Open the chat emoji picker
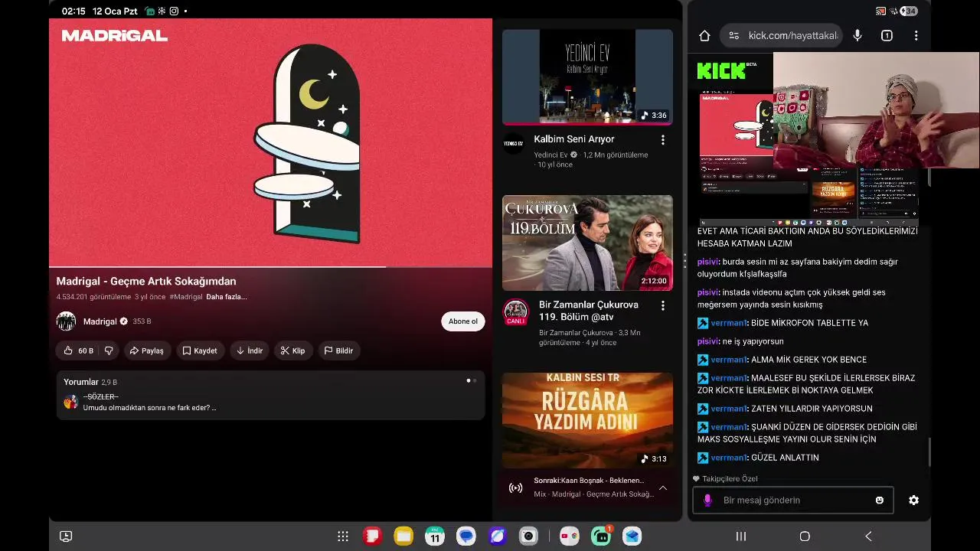Image resolution: width=980 pixels, height=551 pixels. (x=880, y=500)
